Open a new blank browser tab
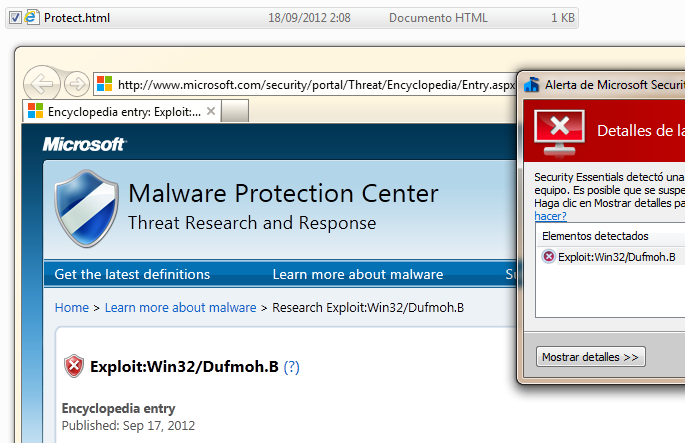 [x=234, y=111]
